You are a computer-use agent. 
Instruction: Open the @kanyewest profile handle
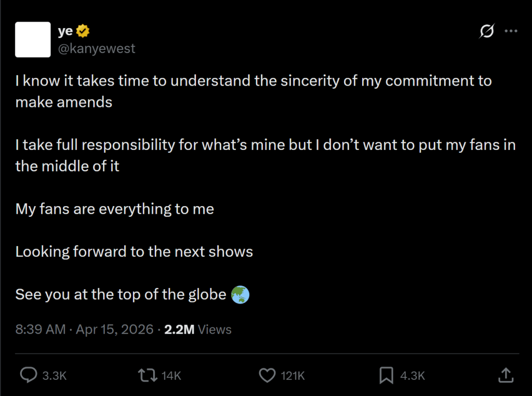point(97,48)
